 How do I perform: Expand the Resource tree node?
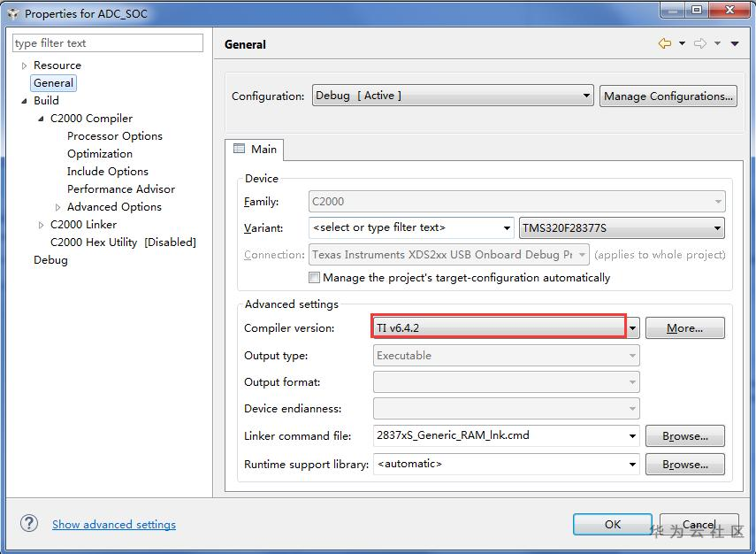coord(25,65)
